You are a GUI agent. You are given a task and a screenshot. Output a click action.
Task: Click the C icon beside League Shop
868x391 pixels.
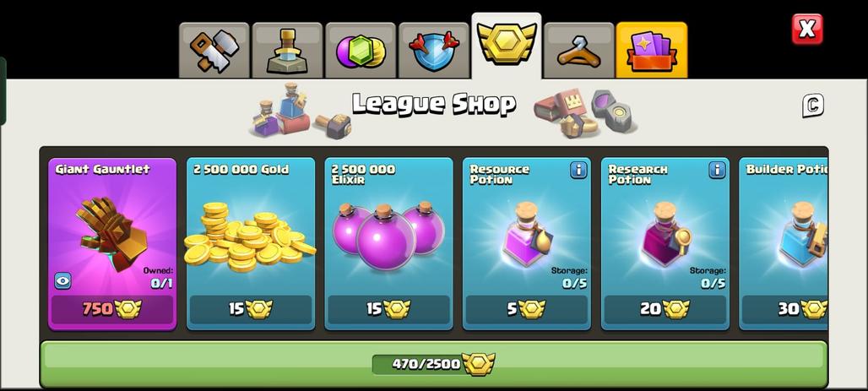tap(813, 106)
